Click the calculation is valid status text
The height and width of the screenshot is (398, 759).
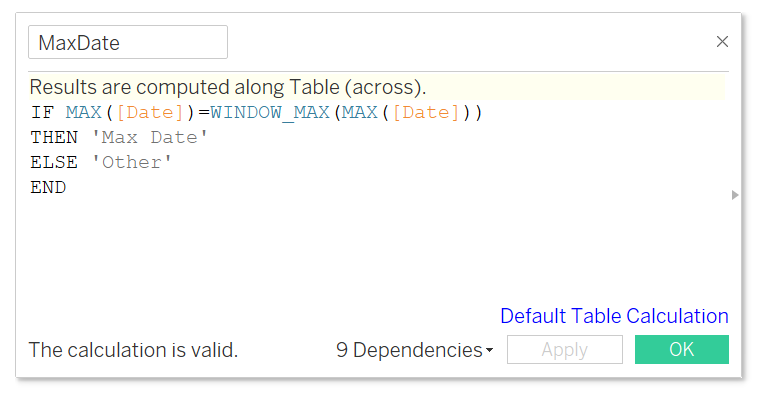[x=133, y=350]
